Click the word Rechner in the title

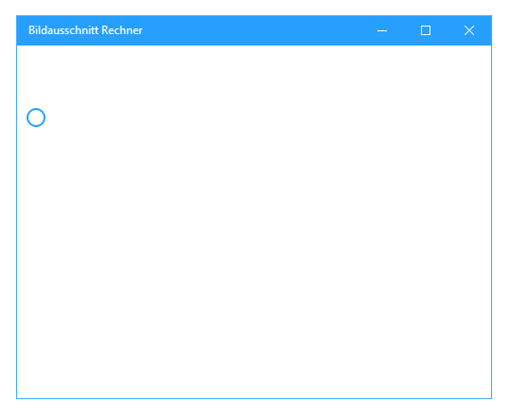click(121, 30)
